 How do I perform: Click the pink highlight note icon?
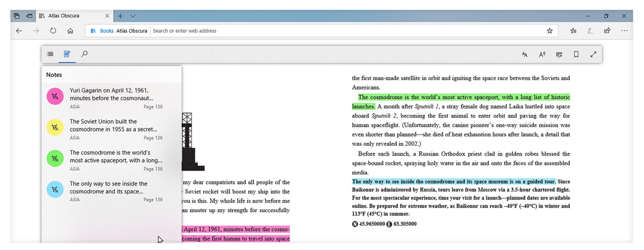pyautogui.click(x=55, y=96)
